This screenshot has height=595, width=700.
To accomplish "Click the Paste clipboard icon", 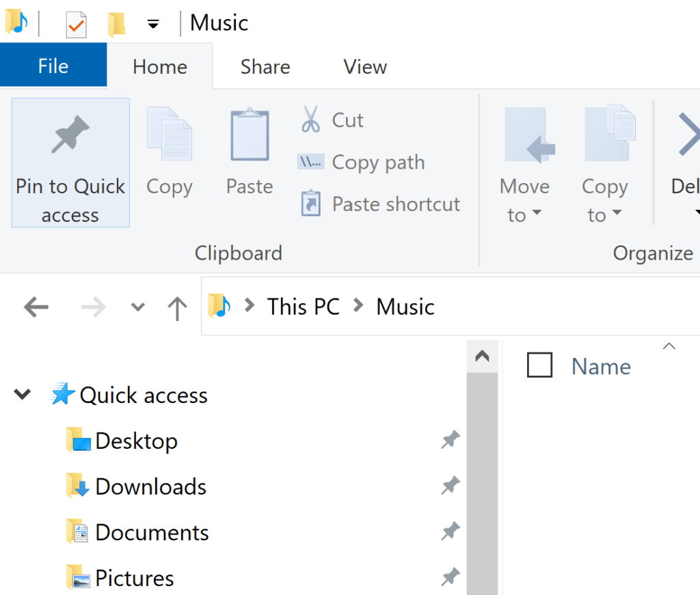I will (x=249, y=135).
